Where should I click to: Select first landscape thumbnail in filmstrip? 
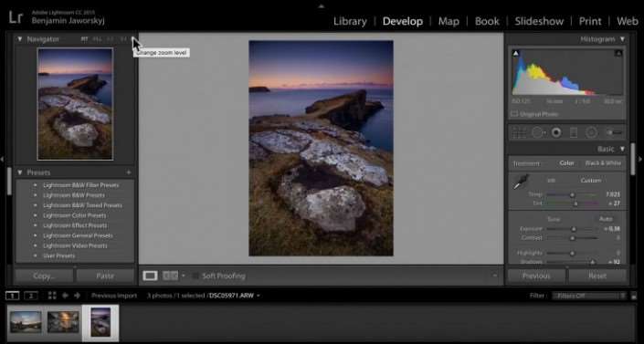point(26,322)
